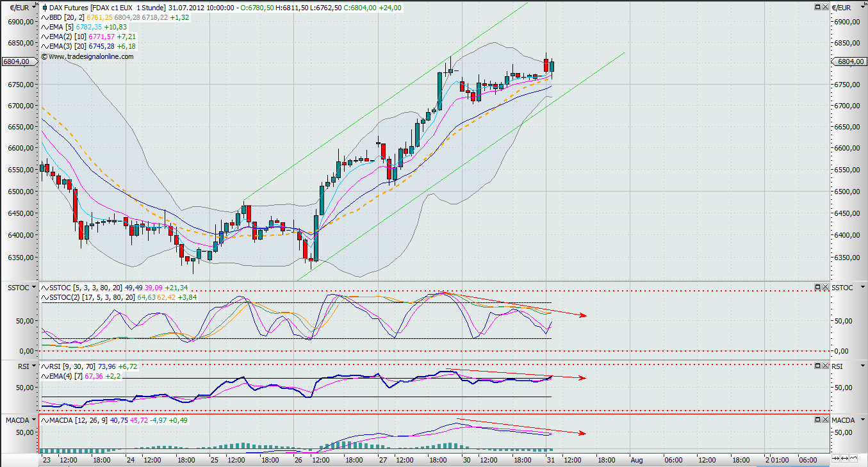Click the 6804,00 price marker on right axis
Image resolution: width=868 pixels, height=467 pixels.
point(849,62)
